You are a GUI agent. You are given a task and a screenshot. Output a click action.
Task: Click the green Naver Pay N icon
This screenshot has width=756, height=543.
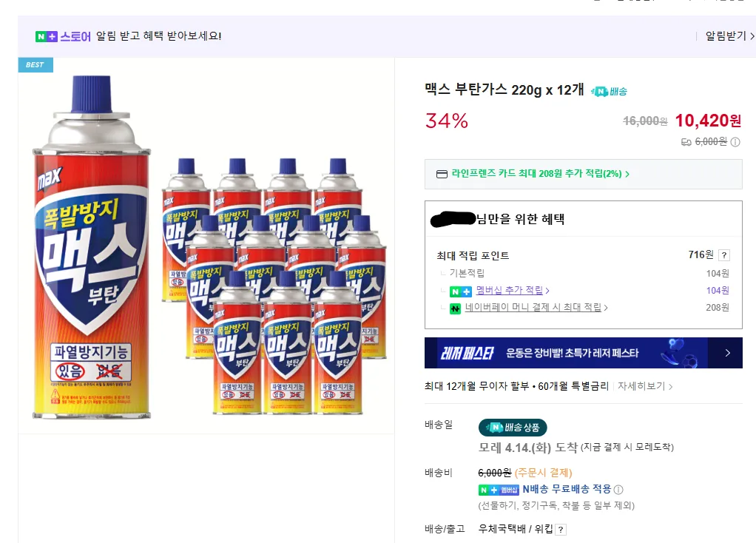pos(456,308)
